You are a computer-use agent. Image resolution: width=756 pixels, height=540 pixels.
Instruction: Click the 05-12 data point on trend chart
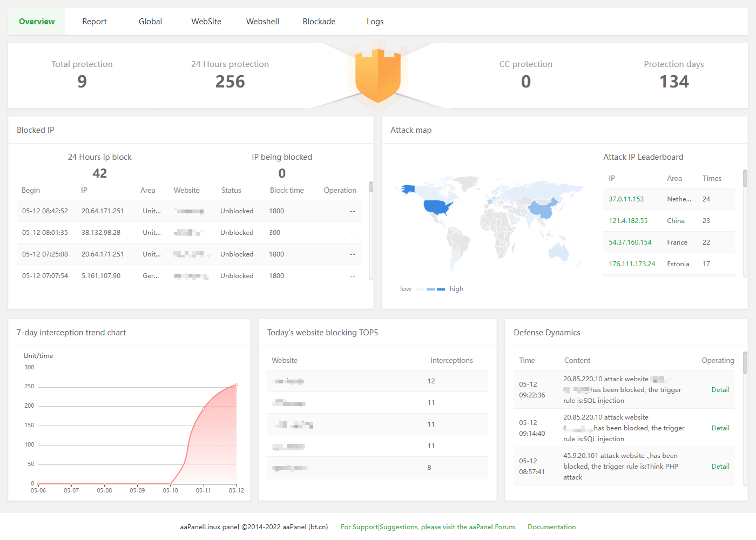(x=237, y=385)
